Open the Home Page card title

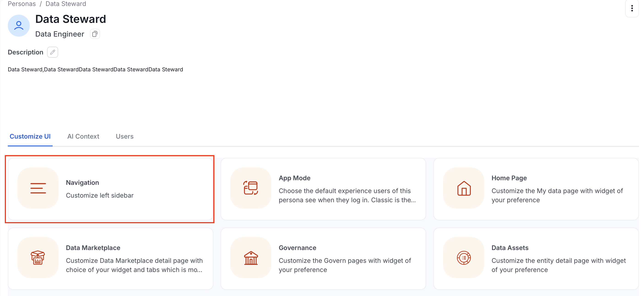509,178
